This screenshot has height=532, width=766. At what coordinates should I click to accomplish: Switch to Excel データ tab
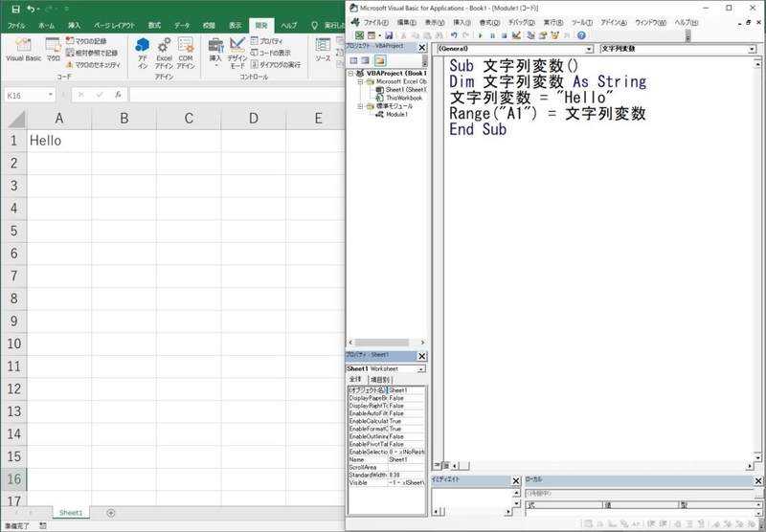click(x=182, y=26)
